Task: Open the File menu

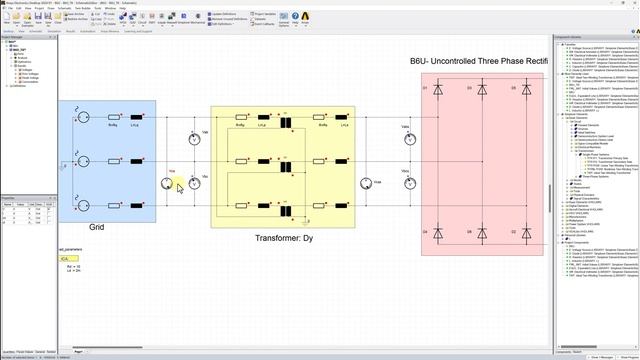Action: pyautogui.click(x=10, y=8)
